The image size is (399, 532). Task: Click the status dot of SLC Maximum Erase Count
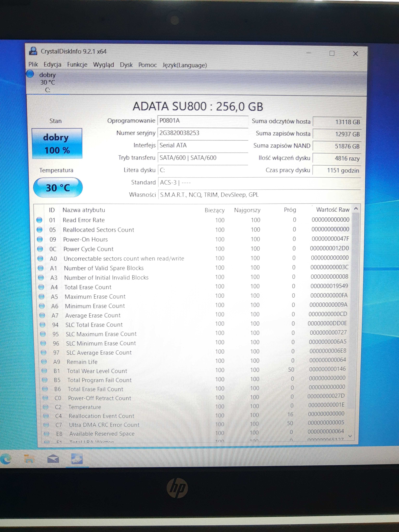tap(43, 334)
